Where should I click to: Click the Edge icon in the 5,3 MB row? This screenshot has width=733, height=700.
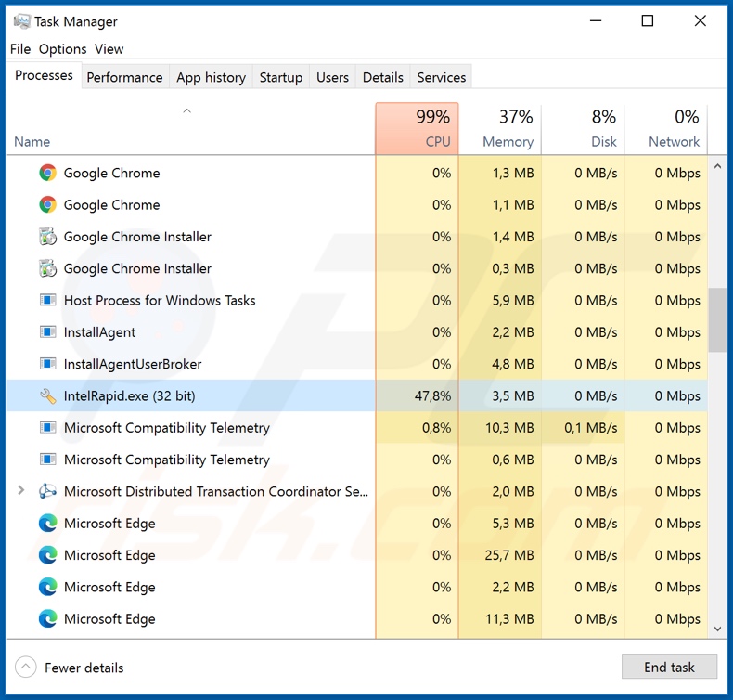(47, 524)
